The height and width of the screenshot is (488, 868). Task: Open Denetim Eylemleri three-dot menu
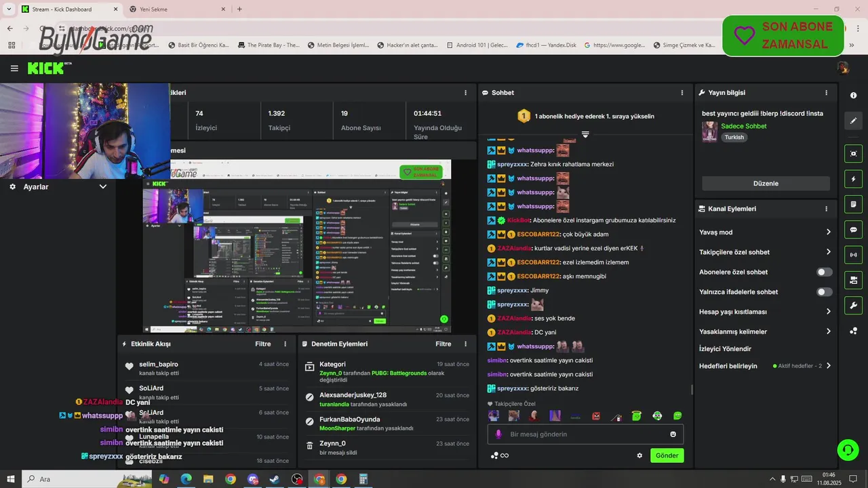[x=465, y=344]
